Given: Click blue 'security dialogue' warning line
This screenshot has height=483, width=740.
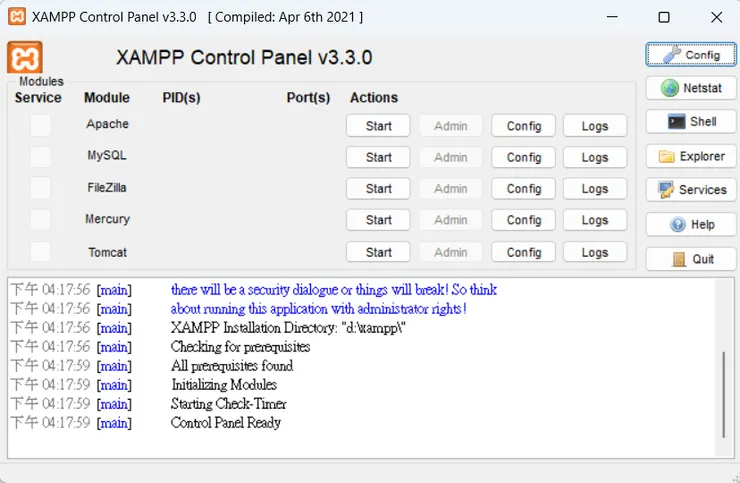Looking at the screenshot, I should pyautogui.click(x=334, y=289).
